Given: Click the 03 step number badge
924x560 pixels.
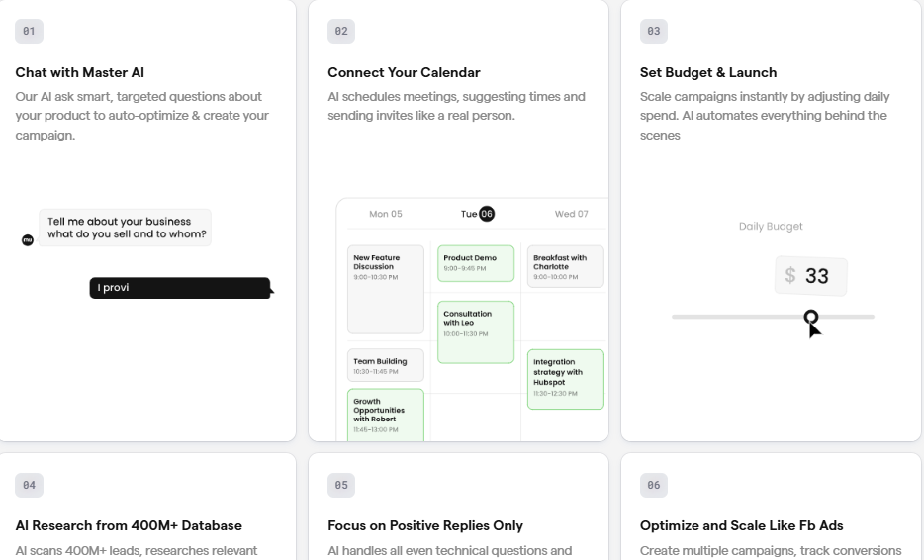Looking at the screenshot, I should coord(654,32).
